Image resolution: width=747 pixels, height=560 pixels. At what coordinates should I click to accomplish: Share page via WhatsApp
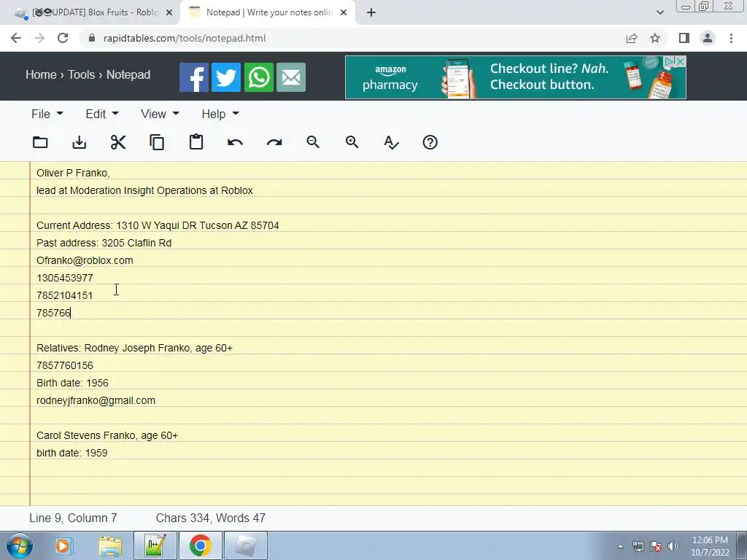[x=259, y=77]
